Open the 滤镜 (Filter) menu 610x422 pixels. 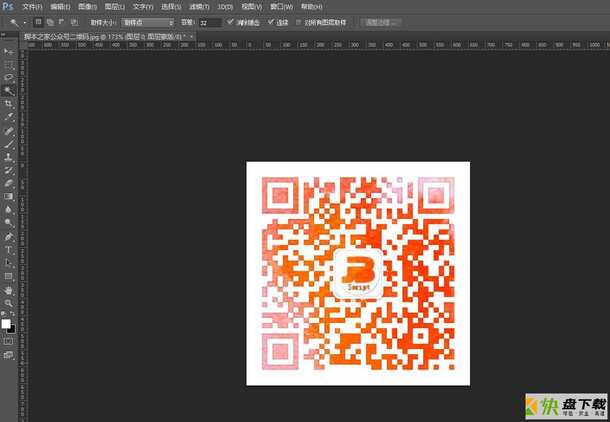click(x=199, y=7)
